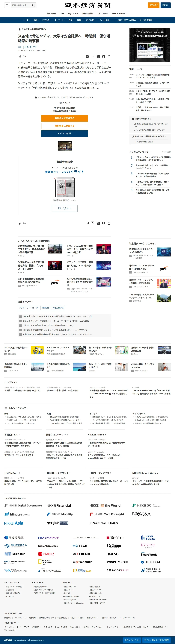The image size is (175, 644).
Task: Click the mail icon below the paywall box
Action: click(87, 223)
